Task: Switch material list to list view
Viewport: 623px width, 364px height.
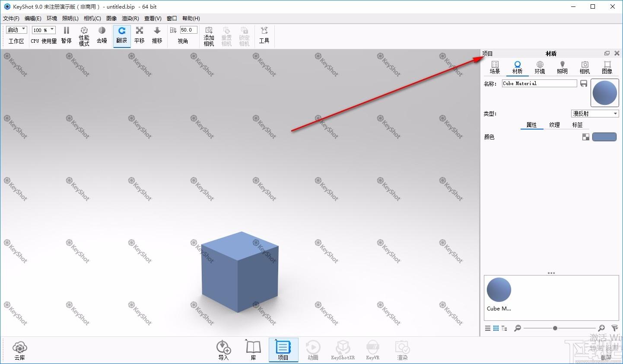Action: (x=488, y=329)
